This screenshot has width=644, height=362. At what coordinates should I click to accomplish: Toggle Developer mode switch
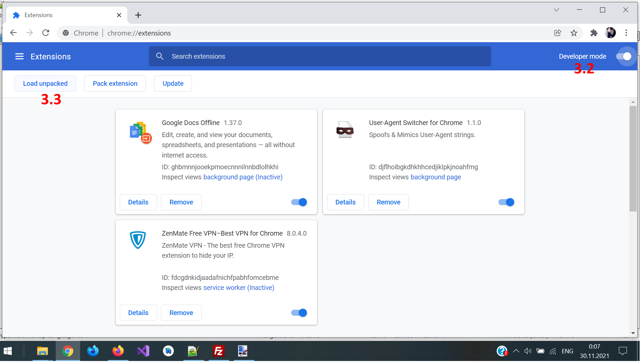click(624, 57)
